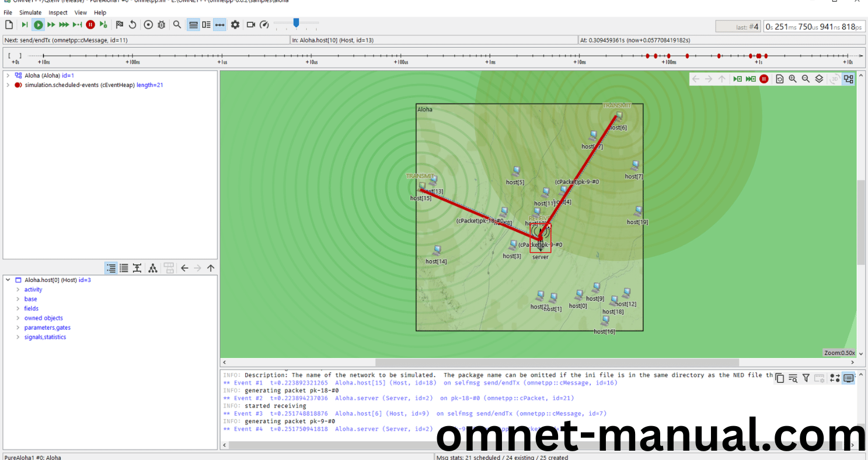Viewport: 868px width, 460px height.
Task: Click the green Run simulation button
Action: click(38, 25)
